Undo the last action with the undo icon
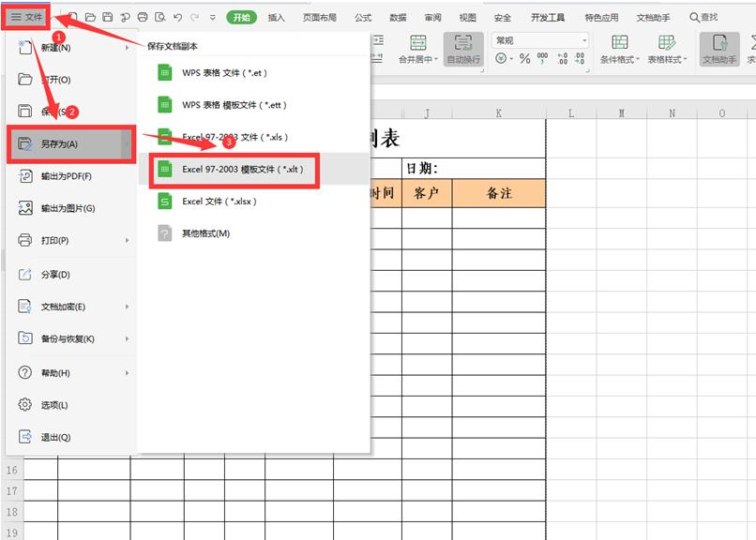756x540 pixels. tap(175, 16)
